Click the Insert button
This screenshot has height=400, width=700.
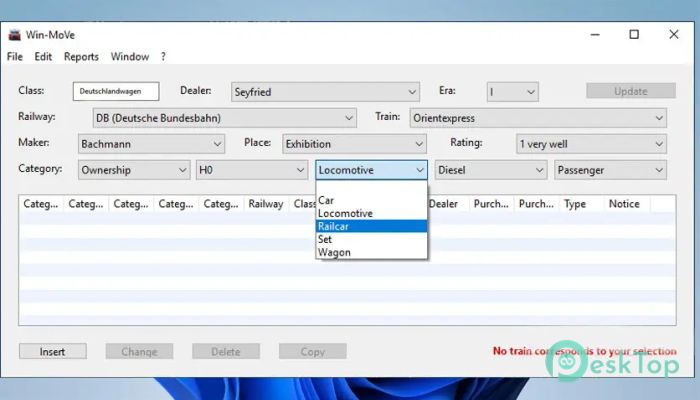point(53,351)
